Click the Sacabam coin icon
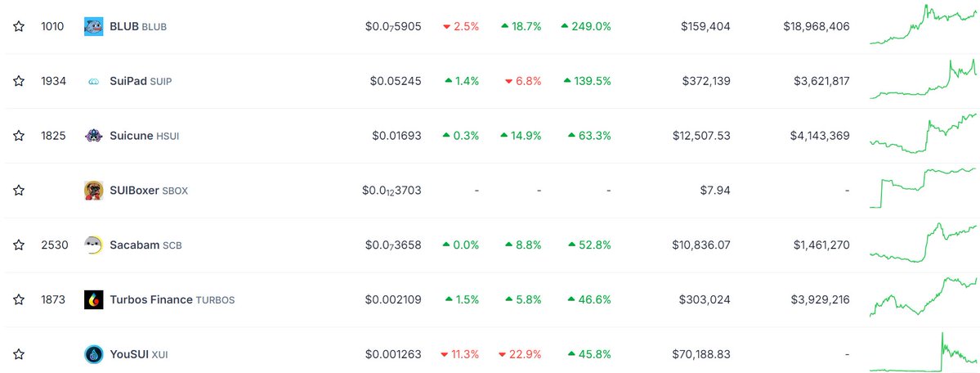The image size is (980, 373). (x=94, y=245)
